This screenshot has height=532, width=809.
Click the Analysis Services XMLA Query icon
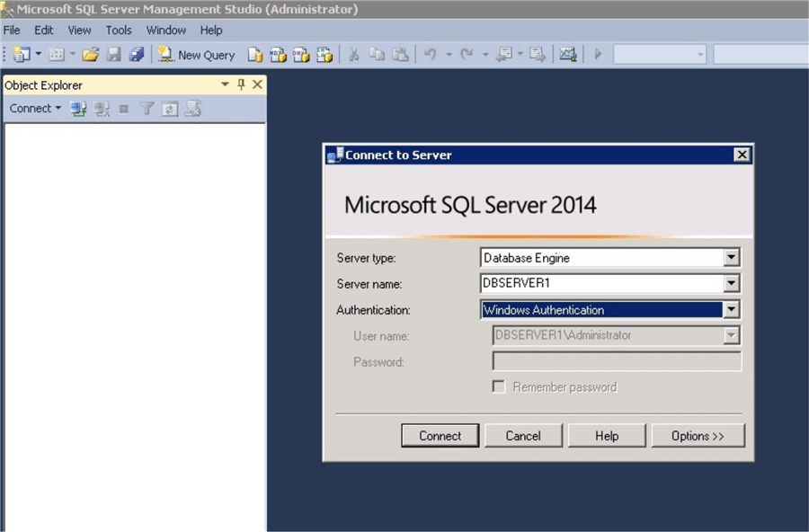click(324, 55)
